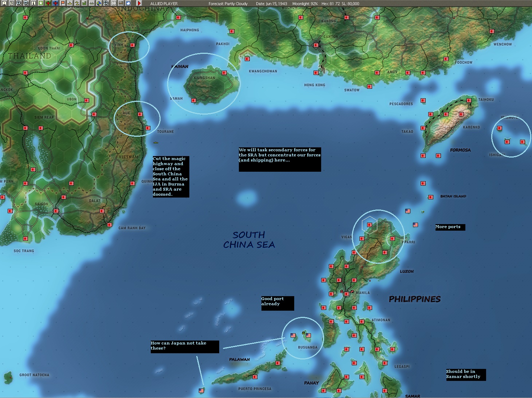Select Japanese base at Vinh
The image size is (532, 398).
(x=133, y=45)
